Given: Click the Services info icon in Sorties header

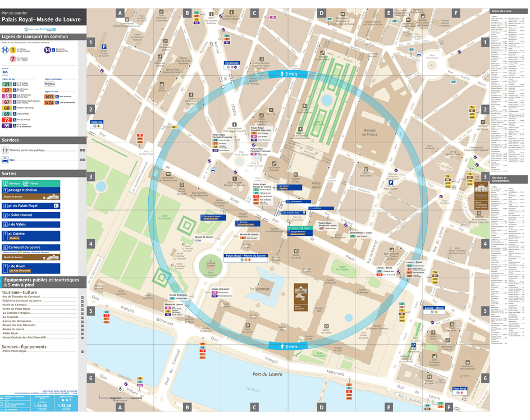Looking at the screenshot, I should point(6,183).
